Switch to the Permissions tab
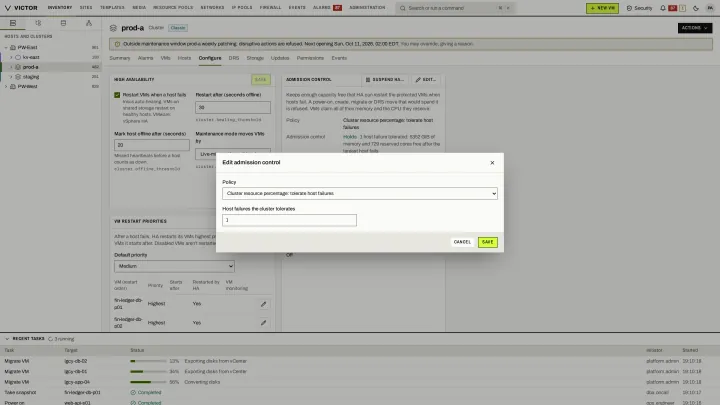This screenshot has height=405, width=720. [x=310, y=58]
